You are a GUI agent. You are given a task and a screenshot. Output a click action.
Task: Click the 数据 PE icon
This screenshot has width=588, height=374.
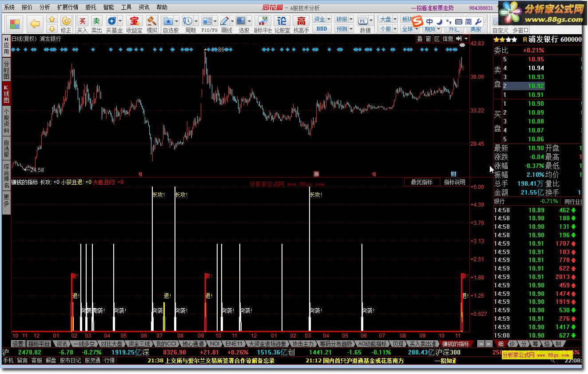pos(363,21)
